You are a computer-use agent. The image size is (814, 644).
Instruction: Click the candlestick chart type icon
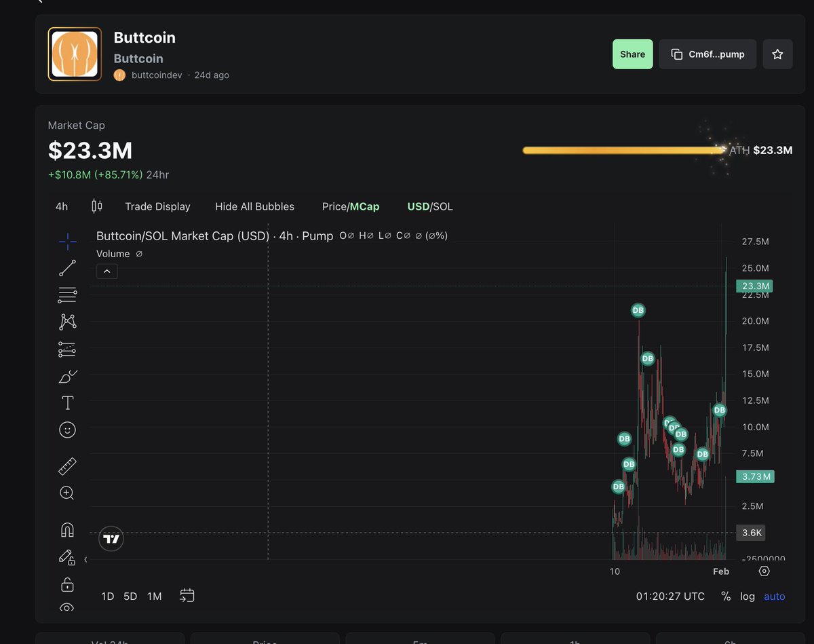(x=96, y=206)
